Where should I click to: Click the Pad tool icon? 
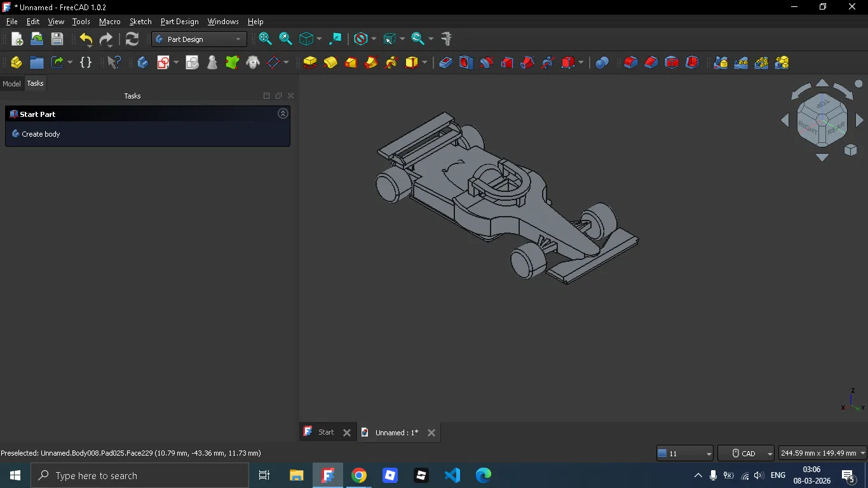309,62
